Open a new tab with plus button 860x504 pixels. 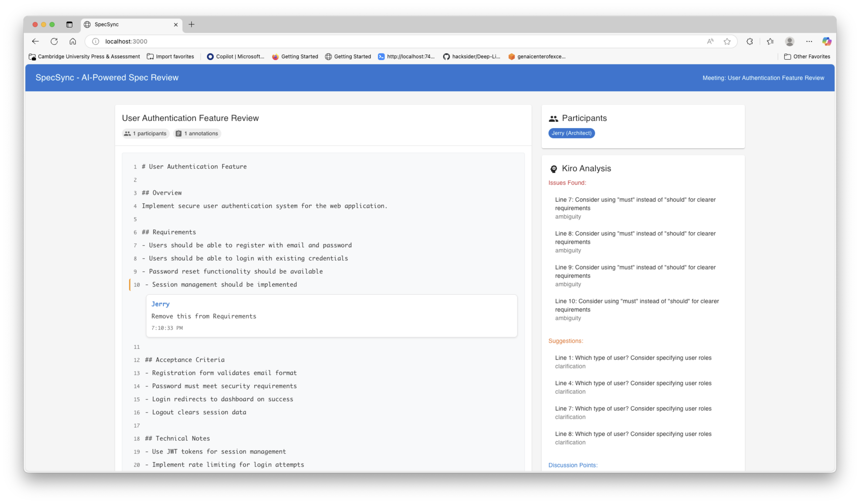point(192,25)
